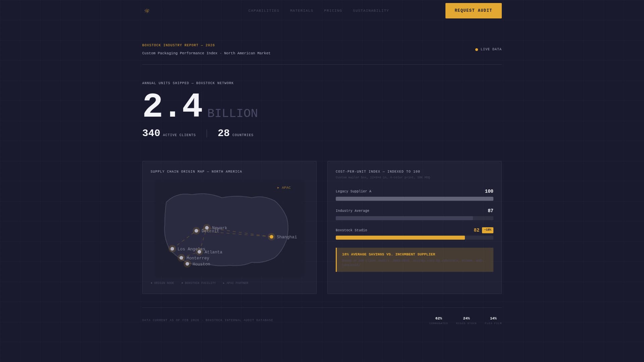Image resolution: width=644 pixels, height=362 pixels.
Task: Open the PRICING menu item
Action: click(333, 10)
